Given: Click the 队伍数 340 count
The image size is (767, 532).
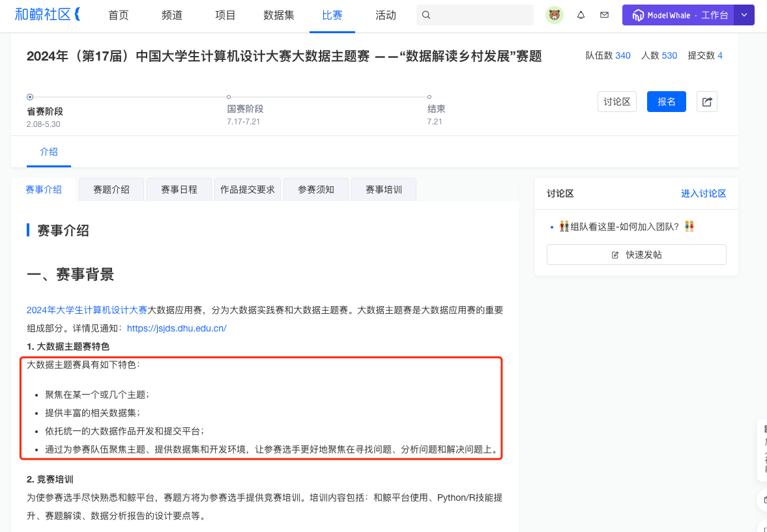Looking at the screenshot, I should tap(608, 56).
